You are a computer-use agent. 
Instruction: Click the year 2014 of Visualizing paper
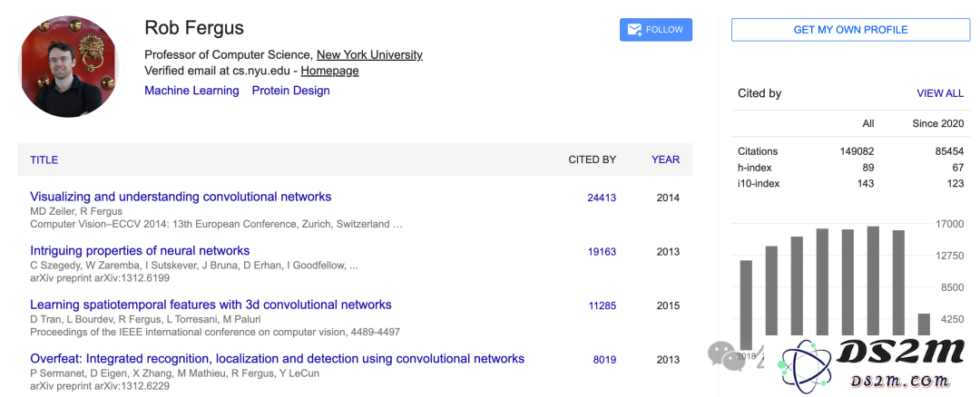[x=668, y=198]
